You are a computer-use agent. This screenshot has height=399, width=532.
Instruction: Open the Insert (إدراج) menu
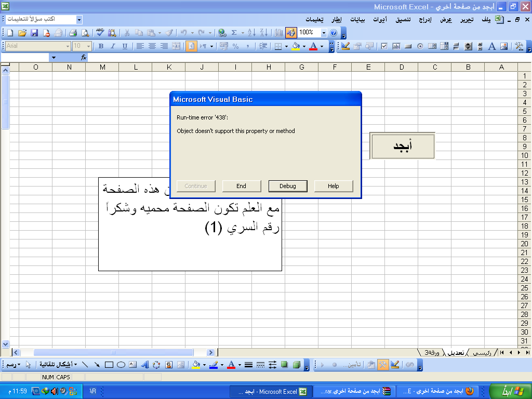pos(425,20)
